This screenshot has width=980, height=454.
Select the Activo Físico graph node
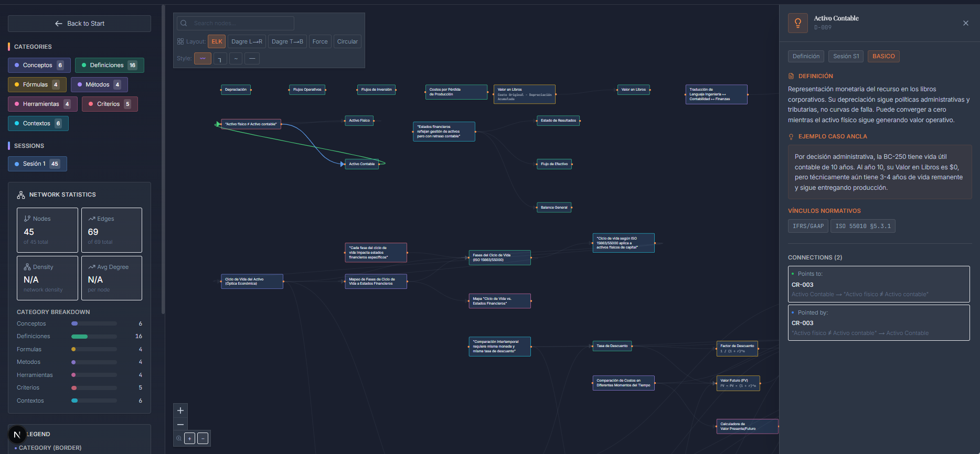pos(359,121)
